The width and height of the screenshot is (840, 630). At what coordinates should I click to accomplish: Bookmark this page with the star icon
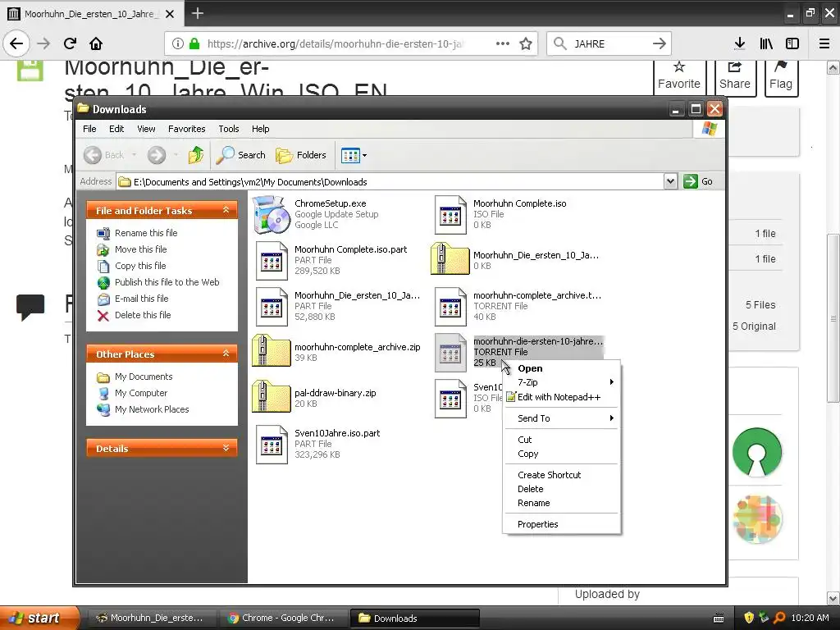[526, 44]
